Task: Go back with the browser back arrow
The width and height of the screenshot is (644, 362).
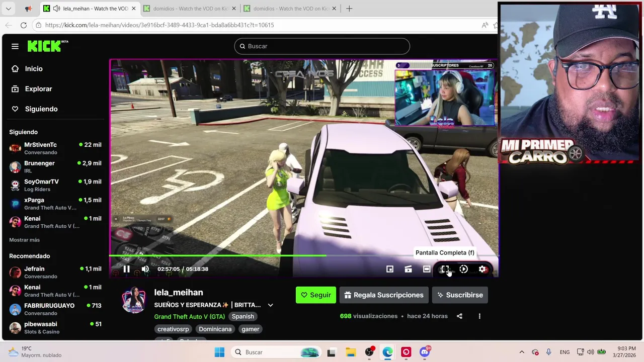Action: tap(9, 25)
